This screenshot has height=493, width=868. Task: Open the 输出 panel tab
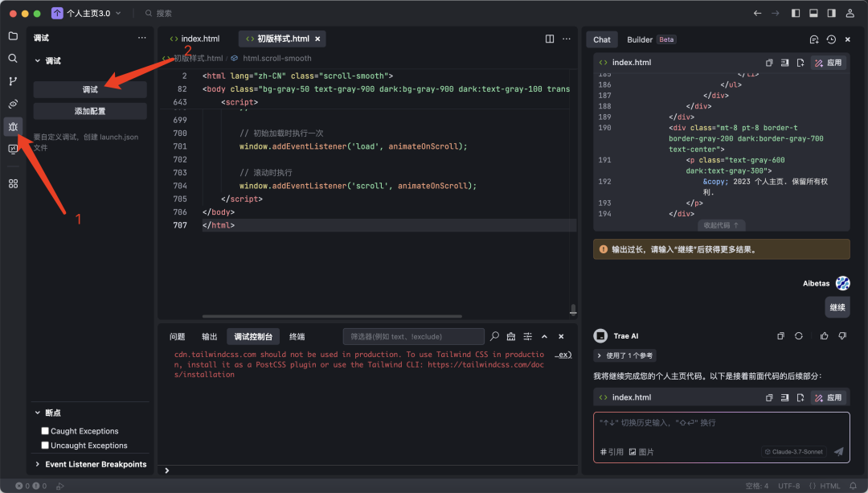[209, 337]
